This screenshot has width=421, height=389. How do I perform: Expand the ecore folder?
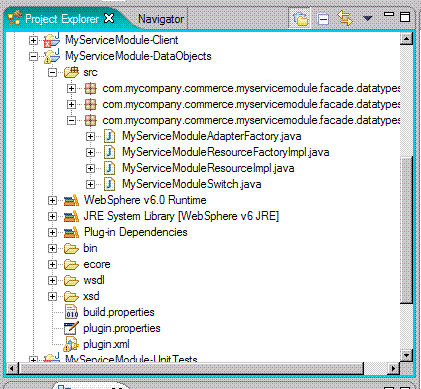point(52,264)
